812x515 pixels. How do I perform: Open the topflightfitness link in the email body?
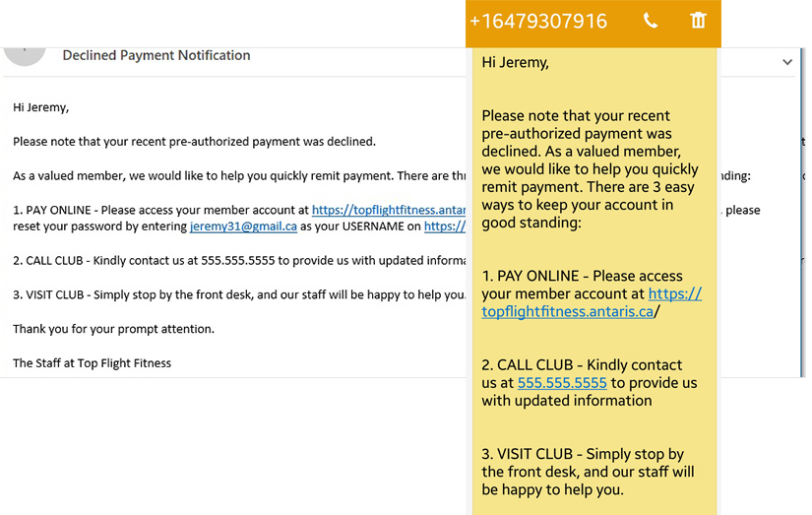(389, 210)
